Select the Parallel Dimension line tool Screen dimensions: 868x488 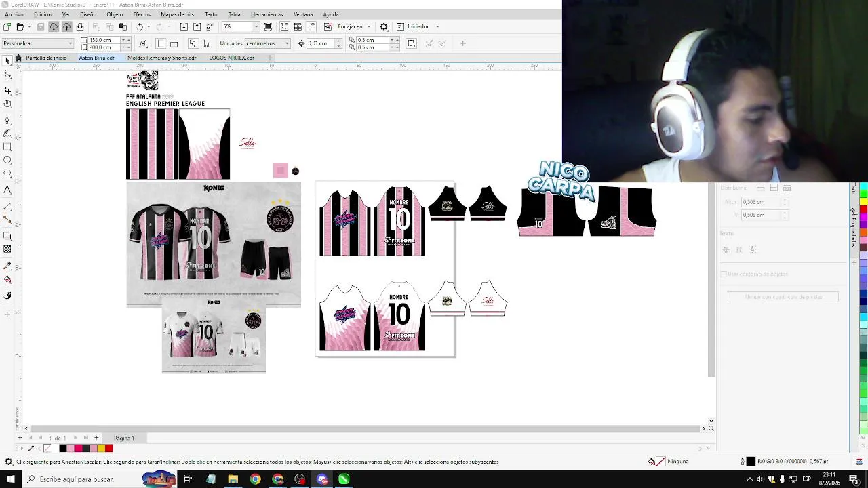click(x=7, y=206)
